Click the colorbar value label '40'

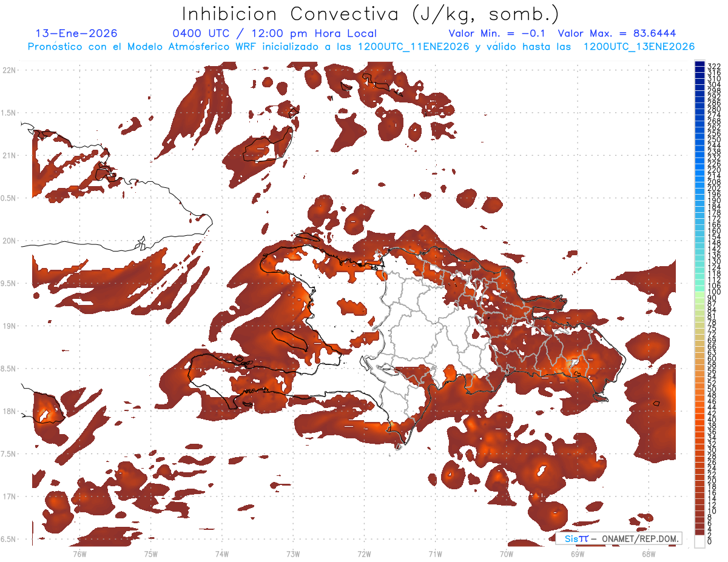[712, 420]
